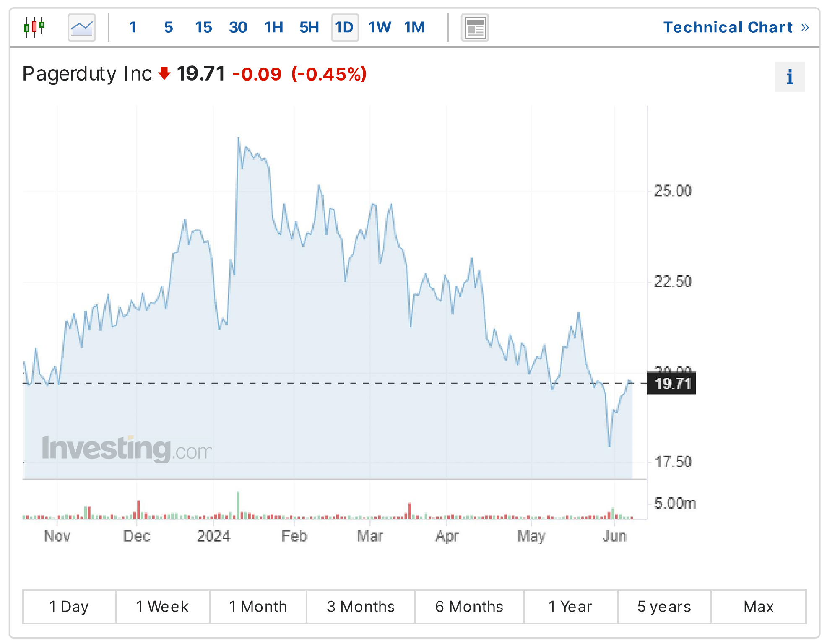Select the 5H interval
This screenshot has width=827, height=644.
click(x=309, y=28)
